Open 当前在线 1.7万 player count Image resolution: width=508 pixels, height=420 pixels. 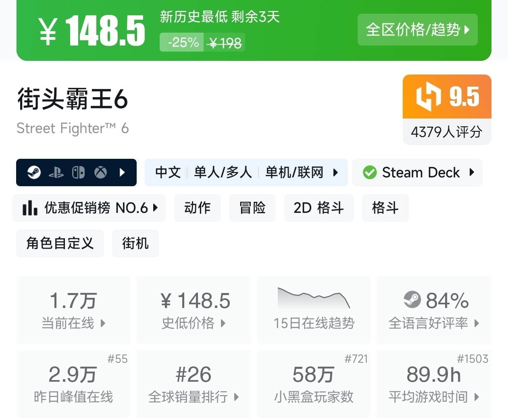73,310
